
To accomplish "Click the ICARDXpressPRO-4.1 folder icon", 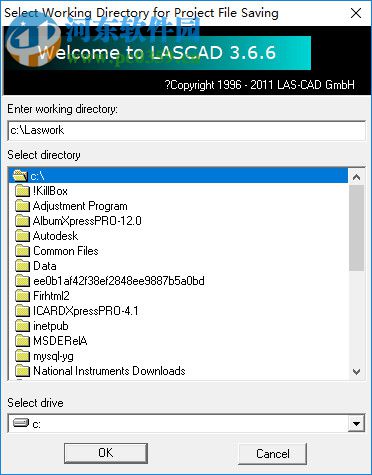I will [22, 311].
